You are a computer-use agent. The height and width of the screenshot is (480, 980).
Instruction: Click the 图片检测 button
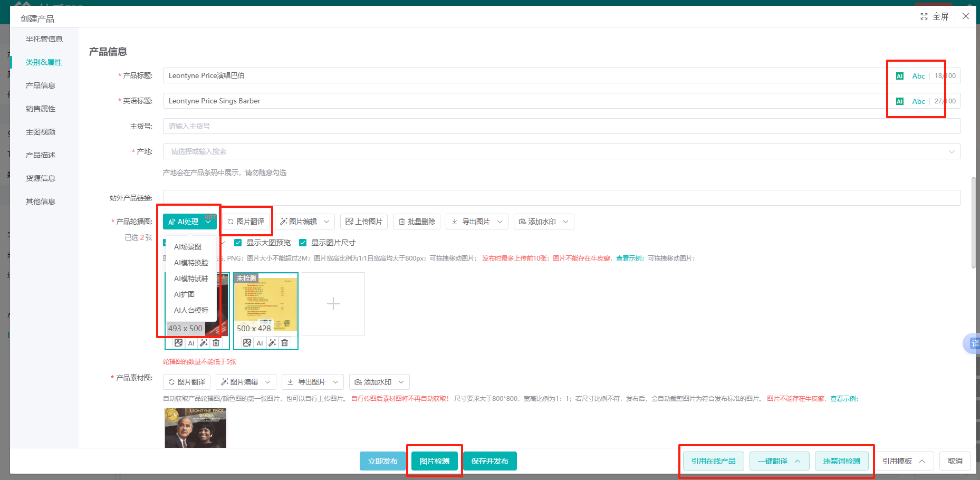point(435,461)
